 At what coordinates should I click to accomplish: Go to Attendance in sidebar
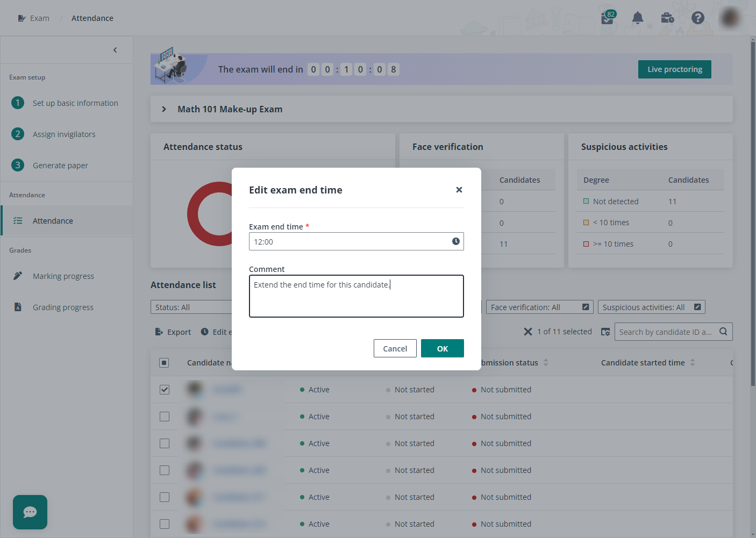pyautogui.click(x=67, y=220)
